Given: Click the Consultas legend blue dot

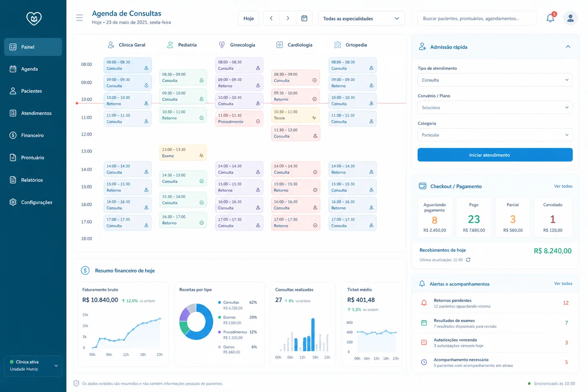Looking at the screenshot, I should 219,303.
